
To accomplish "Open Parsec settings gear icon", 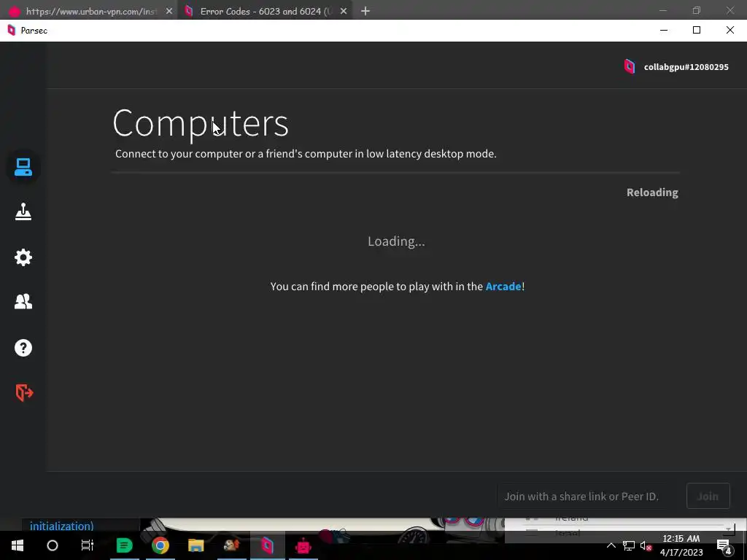I will 23,257.
